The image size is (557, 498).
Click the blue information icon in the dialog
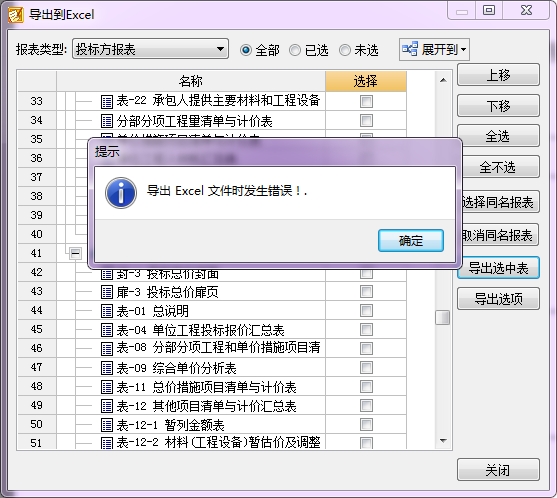click(x=121, y=193)
